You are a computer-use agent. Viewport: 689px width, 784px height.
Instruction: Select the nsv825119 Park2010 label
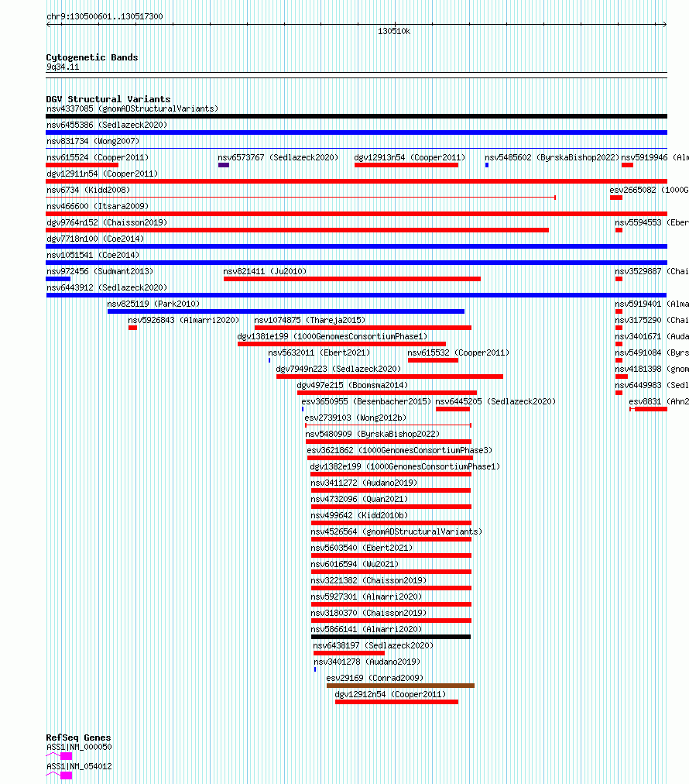(153, 304)
